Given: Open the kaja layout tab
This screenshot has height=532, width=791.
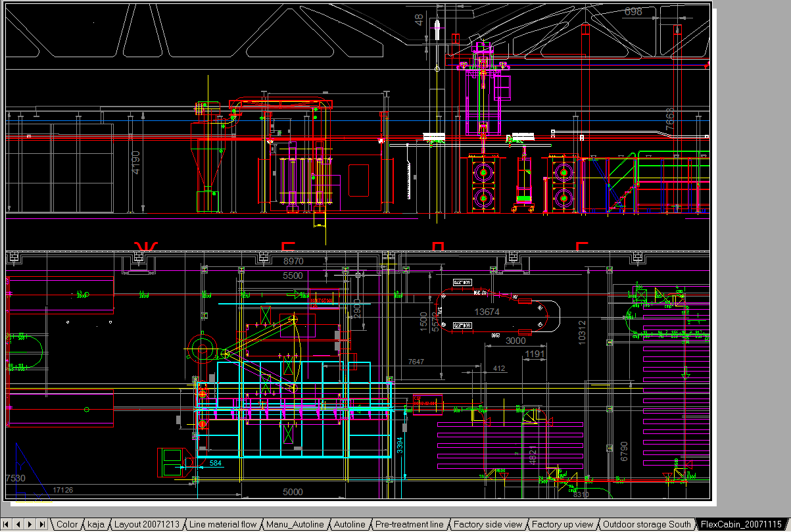Looking at the screenshot, I should (96, 525).
